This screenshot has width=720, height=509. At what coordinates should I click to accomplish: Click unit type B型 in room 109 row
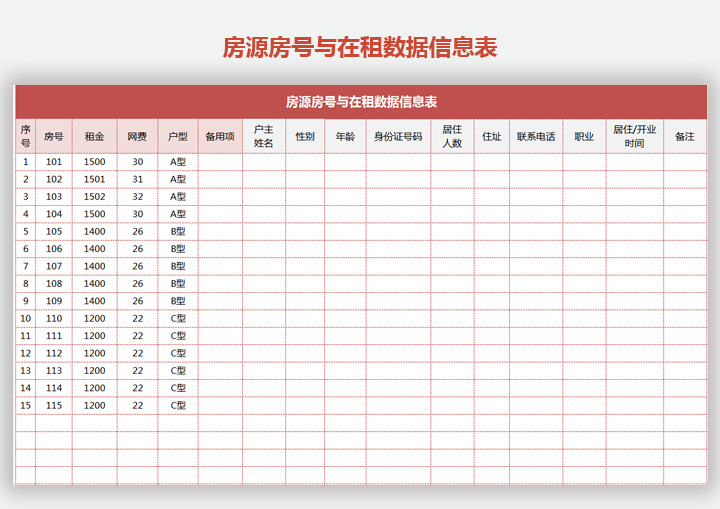point(178,301)
